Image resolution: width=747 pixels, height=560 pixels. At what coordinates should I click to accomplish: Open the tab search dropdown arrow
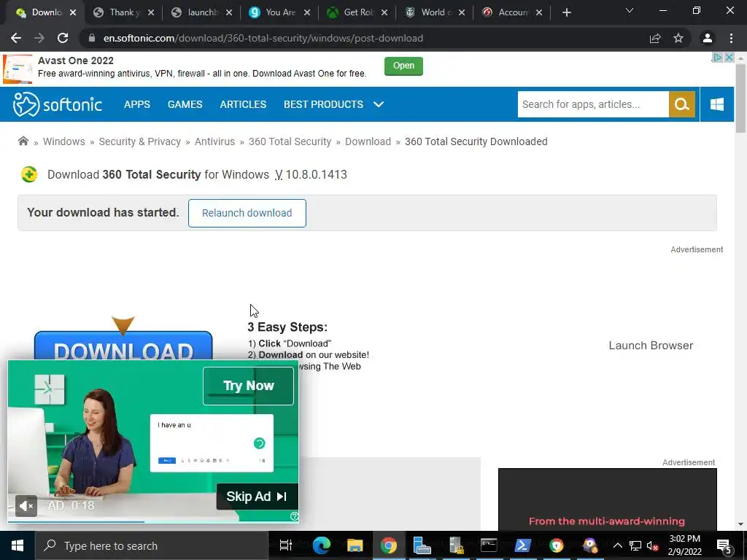[x=630, y=10]
